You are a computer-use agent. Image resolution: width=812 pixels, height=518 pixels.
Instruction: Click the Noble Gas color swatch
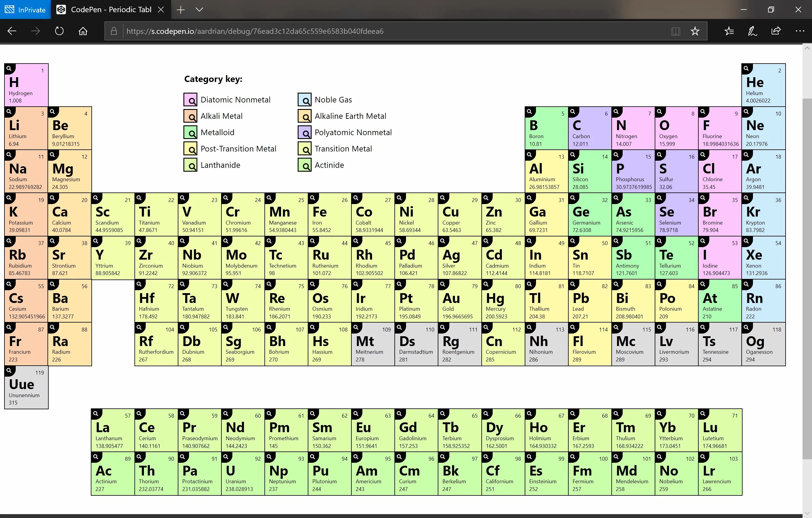(x=305, y=99)
